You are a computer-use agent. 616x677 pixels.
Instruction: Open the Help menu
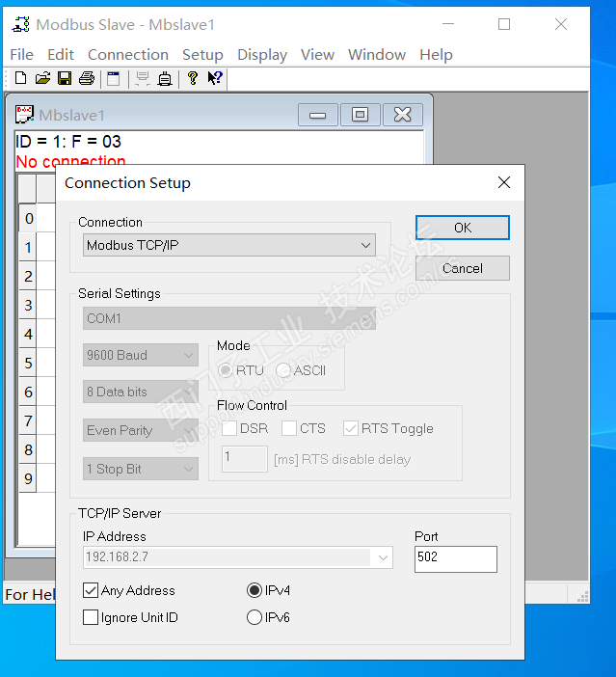[x=436, y=54]
